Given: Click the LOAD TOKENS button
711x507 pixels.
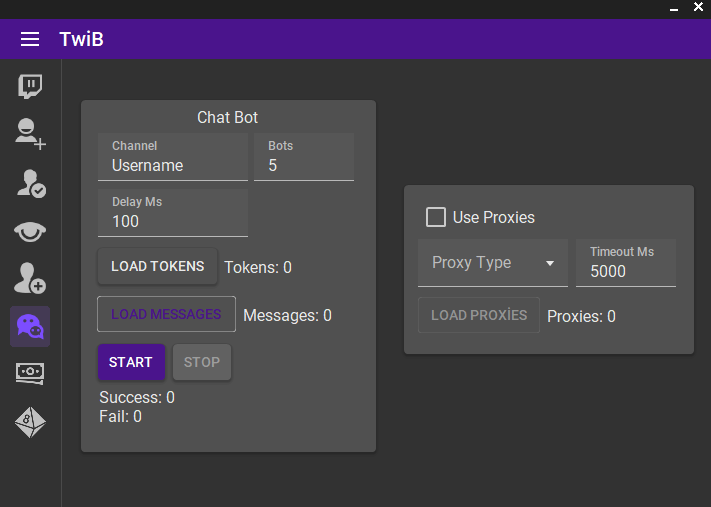Looking at the screenshot, I should point(157,267).
